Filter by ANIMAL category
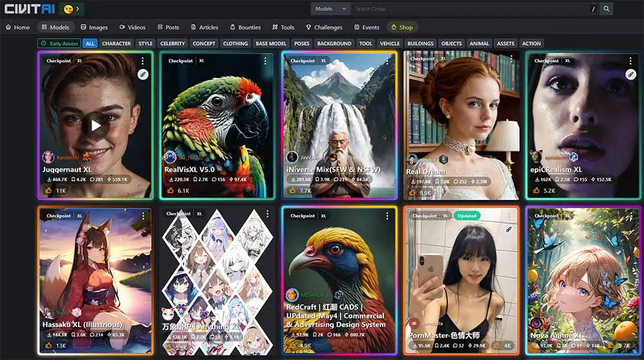The width and height of the screenshot is (644, 360). point(479,43)
